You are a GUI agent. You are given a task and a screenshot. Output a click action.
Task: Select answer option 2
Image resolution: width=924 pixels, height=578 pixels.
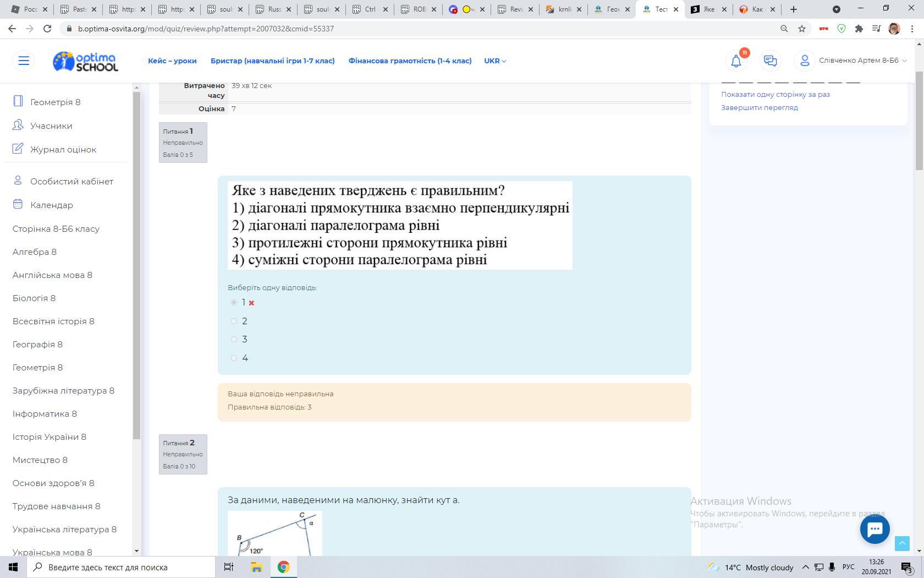[234, 321]
